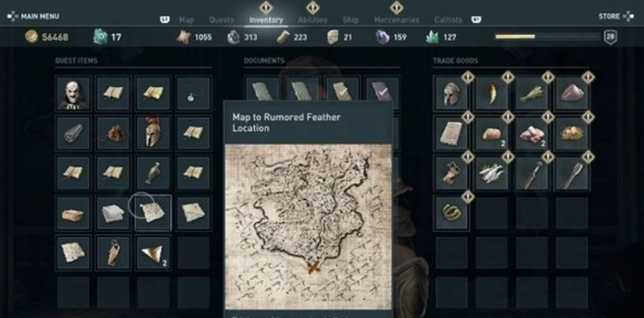Viewport: 644px width, 318px height.
Task: Select the cultist mask quest item
Action: (73, 93)
